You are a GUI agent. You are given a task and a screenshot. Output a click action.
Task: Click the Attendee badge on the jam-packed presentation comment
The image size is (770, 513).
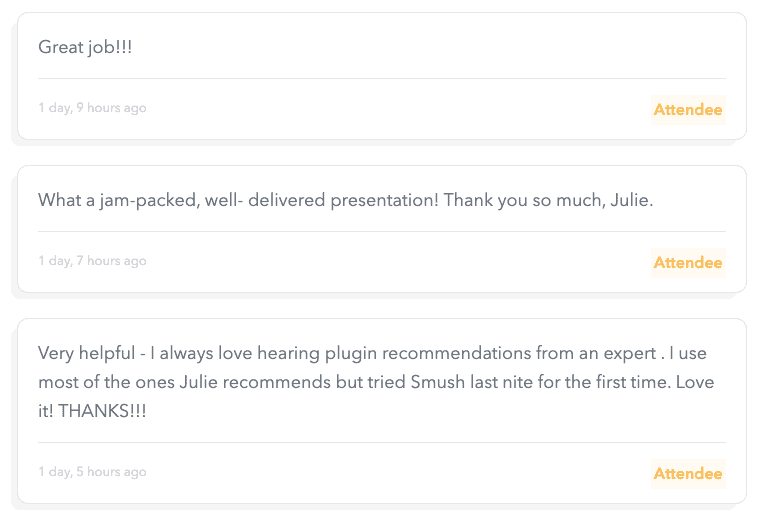[x=688, y=263]
